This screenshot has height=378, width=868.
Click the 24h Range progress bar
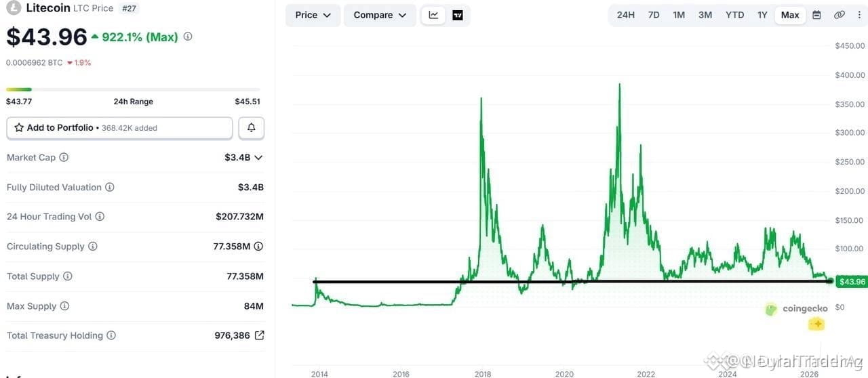(x=133, y=89)
